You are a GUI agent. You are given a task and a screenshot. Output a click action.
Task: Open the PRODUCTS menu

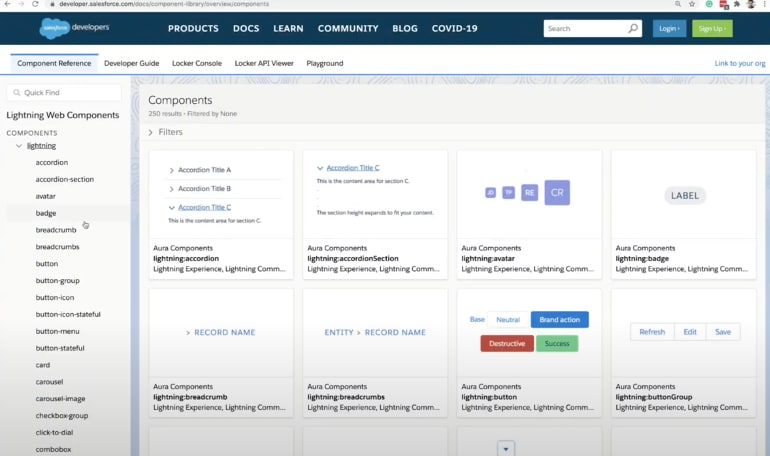(x=193, y=28)
